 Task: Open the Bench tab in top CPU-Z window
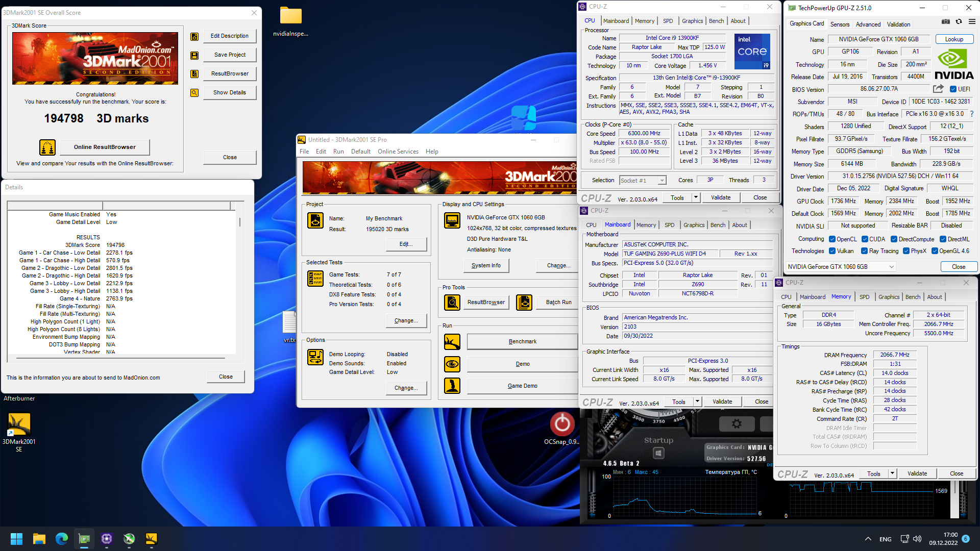coord(716,21)
